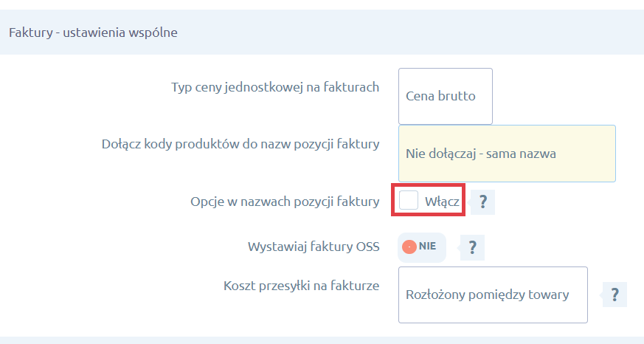Click the Typ ceny jednostkowej na fakturach label

tap(275, 88)
